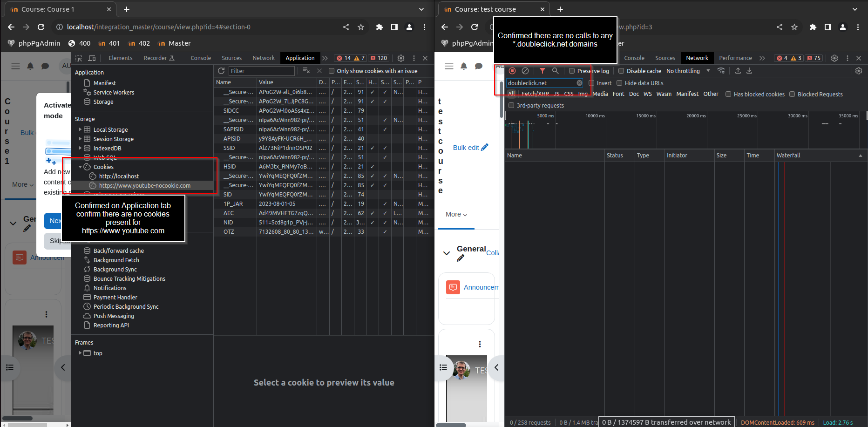Share the left page URL
This screenshot has width=868, height=427.
346,27
